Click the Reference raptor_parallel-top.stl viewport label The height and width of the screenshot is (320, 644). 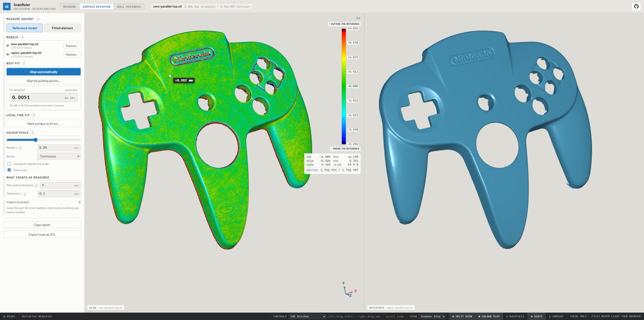tap(390, 308)
